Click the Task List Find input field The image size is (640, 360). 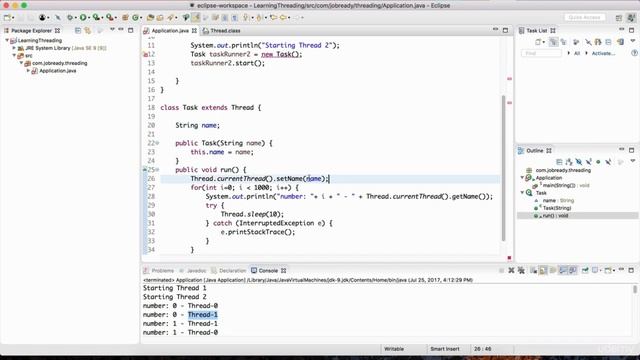pos(541,53)
